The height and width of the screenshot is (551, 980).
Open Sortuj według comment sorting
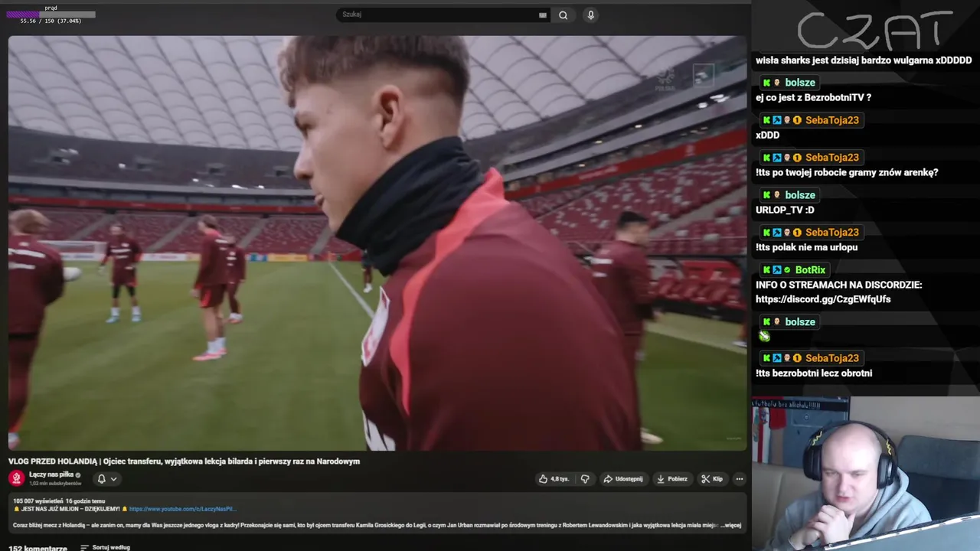click(x=104, y=548)
